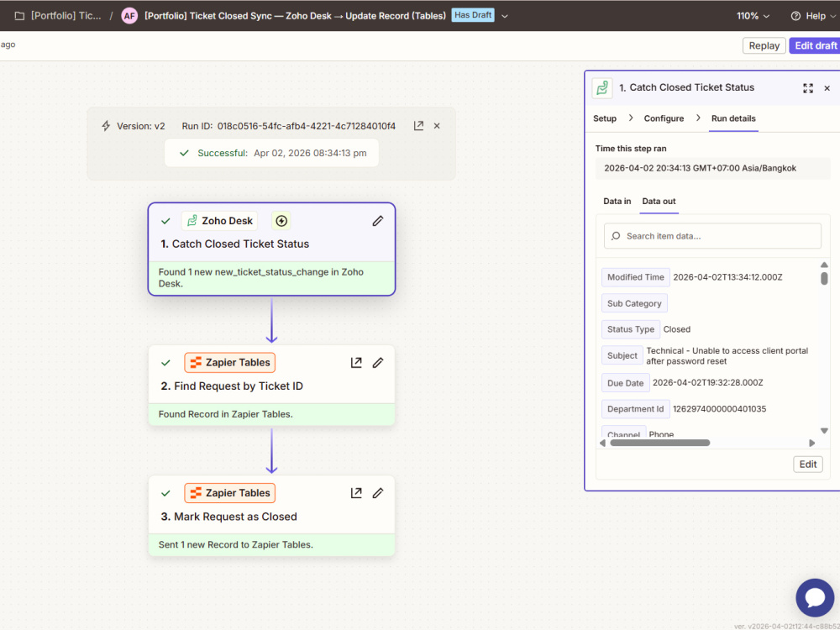Click the AF owner avatar

point(129,15)
